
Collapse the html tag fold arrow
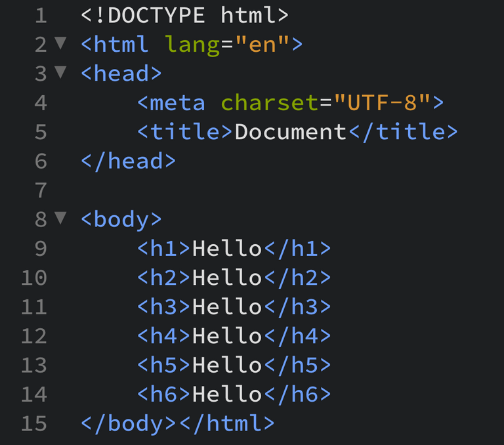[x=60, y=43]
